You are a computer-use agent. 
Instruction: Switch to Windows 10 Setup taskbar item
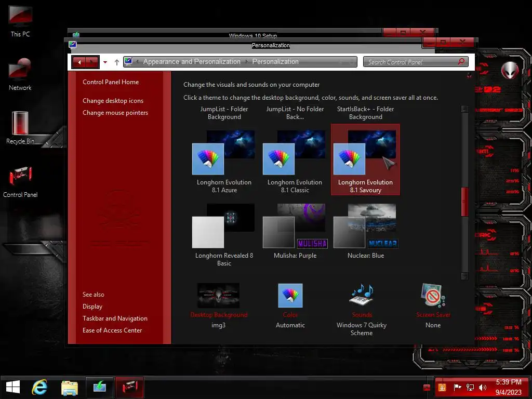(x=99, y=387)
